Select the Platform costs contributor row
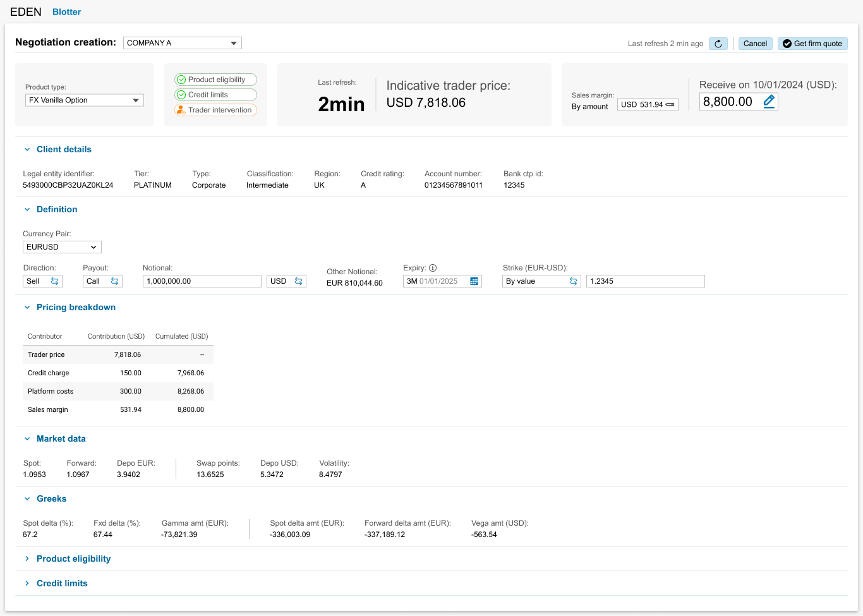 (118, 391)
